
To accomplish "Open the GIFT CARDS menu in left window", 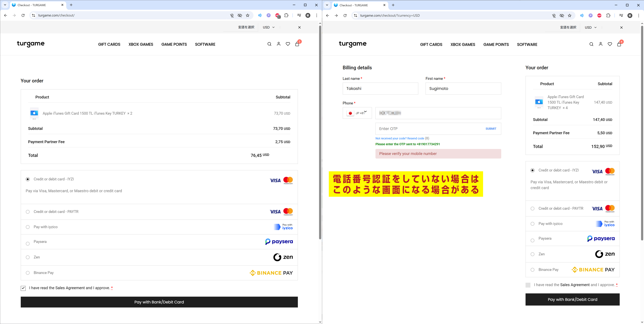I will [x=109, y=45].
